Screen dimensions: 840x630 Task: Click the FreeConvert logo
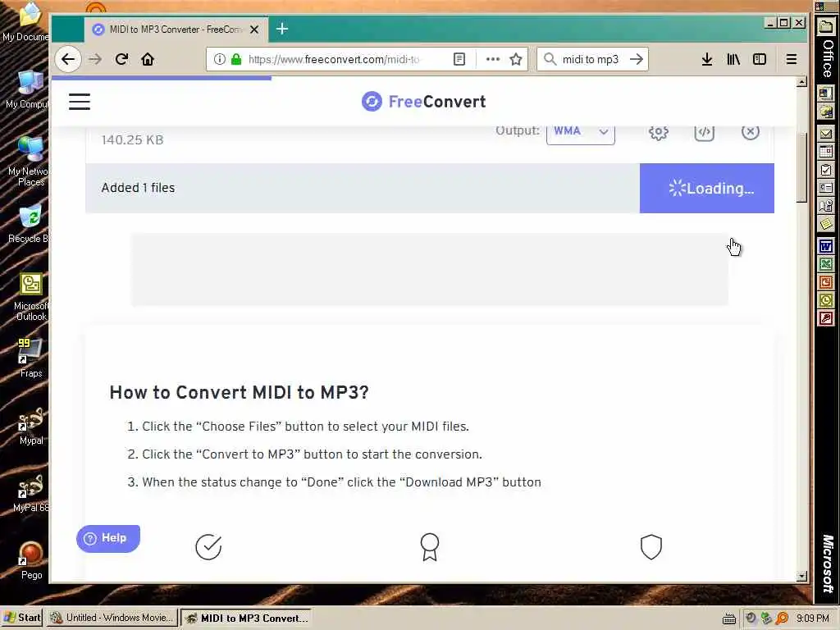[x=423, y=101]
